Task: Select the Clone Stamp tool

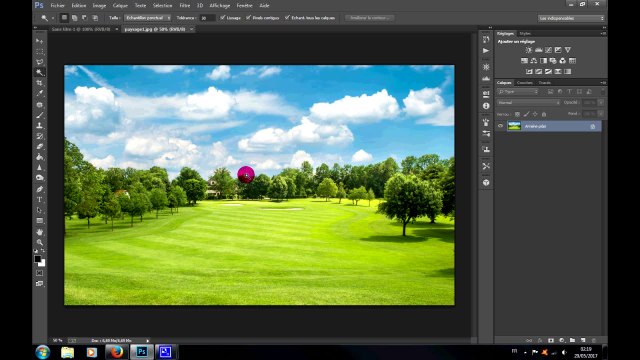Action: (40, 126)
